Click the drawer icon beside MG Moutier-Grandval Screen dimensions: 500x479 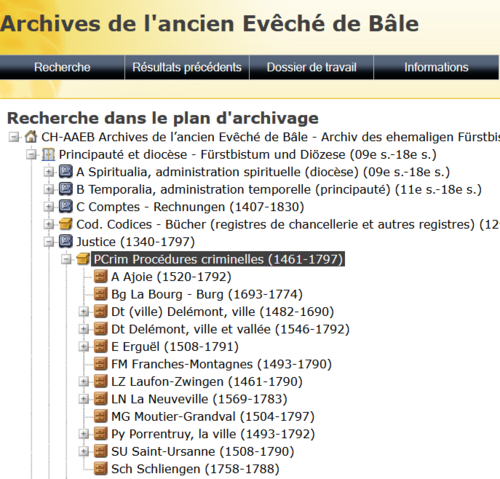pyautogui.click(x=101, y=416)
